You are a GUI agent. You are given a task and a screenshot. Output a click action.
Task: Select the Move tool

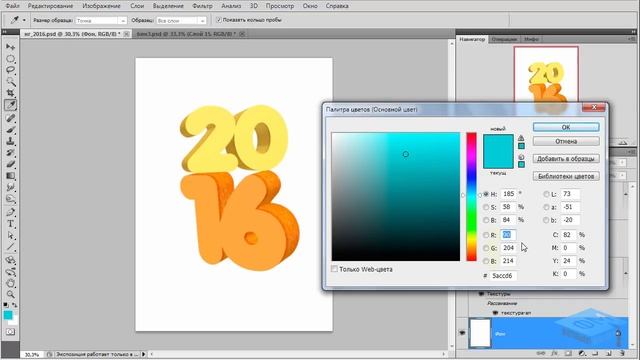10,47
